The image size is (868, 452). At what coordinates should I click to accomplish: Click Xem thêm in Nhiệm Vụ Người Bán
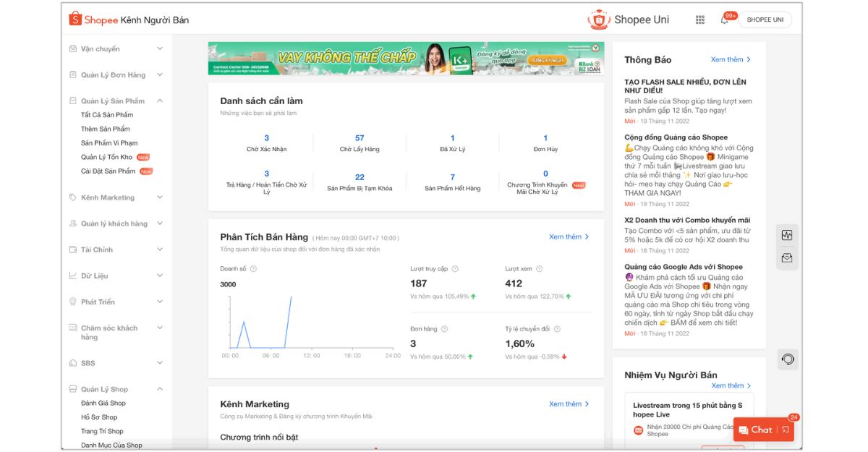731,385
